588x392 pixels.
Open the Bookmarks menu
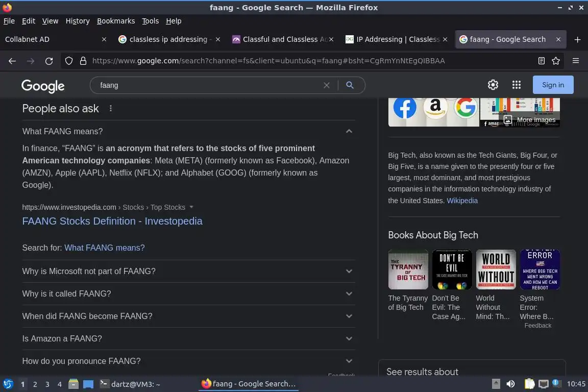click(x=116, y=21)
